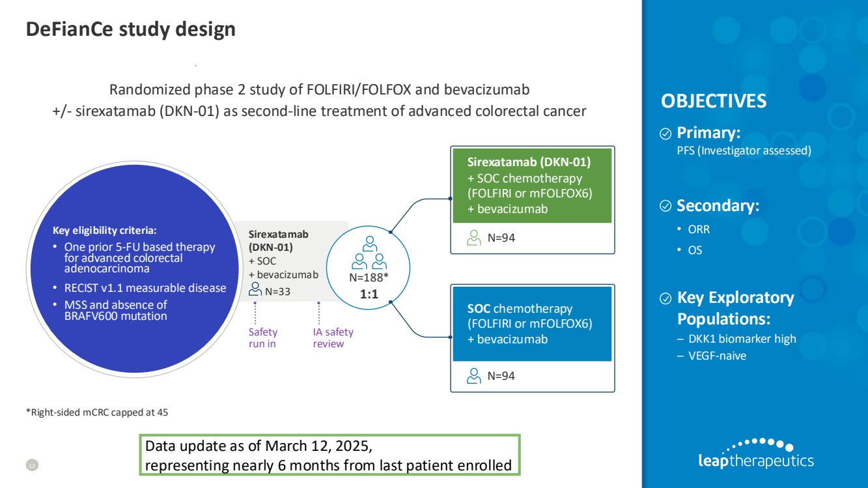
Task: Select the blue SOC chemotherapy box
Action: click(532, 323)
